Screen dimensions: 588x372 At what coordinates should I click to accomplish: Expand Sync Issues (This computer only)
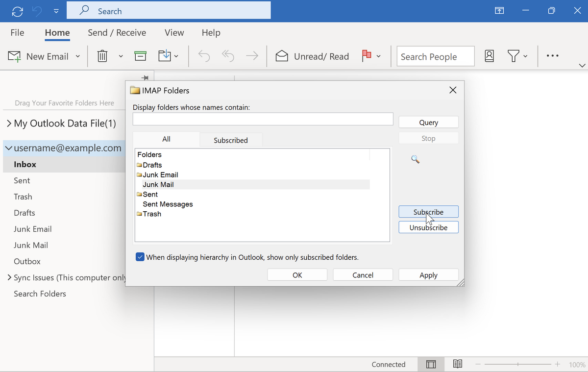click(x=9, y=277)
